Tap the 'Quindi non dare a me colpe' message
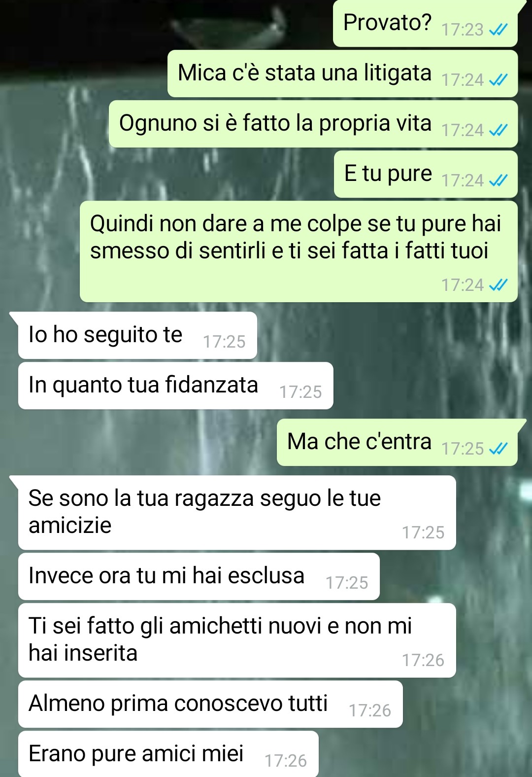 coord(299,251)
